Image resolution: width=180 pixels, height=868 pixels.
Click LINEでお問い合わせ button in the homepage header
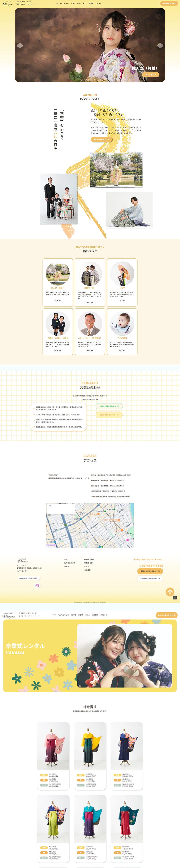pyautogui.click(x=169, y=4)
